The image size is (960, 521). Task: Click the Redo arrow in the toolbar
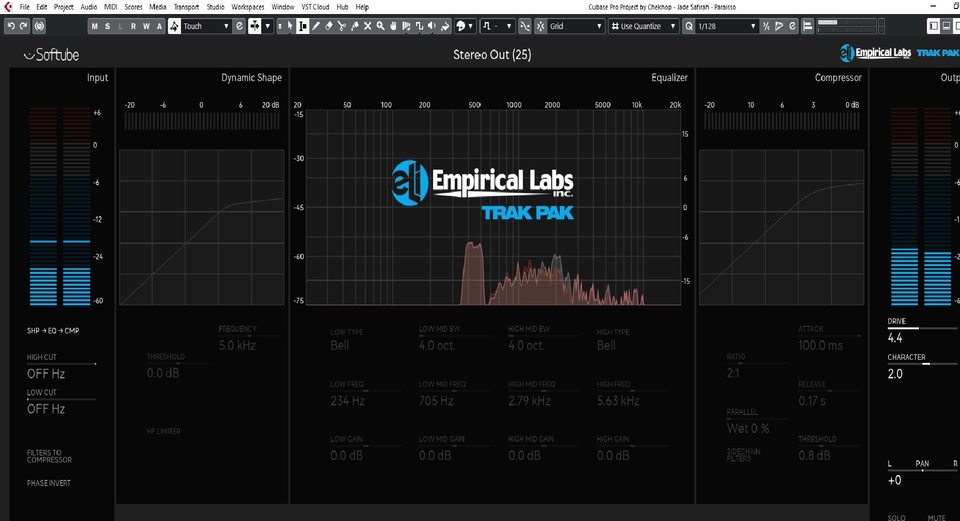tap(23, 26)
